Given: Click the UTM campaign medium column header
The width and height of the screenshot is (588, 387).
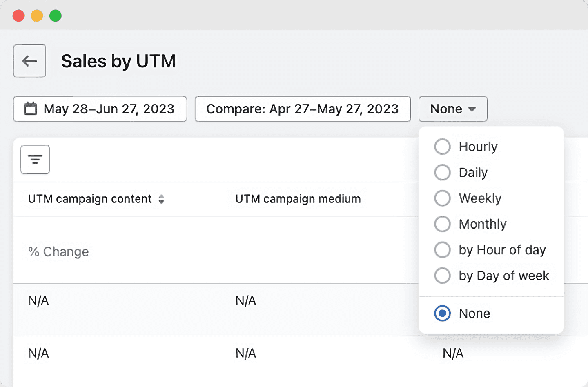Looking at the screenshot, I should 298,199.
